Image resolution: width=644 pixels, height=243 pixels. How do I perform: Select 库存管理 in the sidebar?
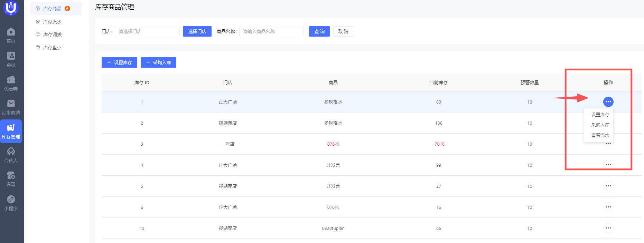[11, 131]
